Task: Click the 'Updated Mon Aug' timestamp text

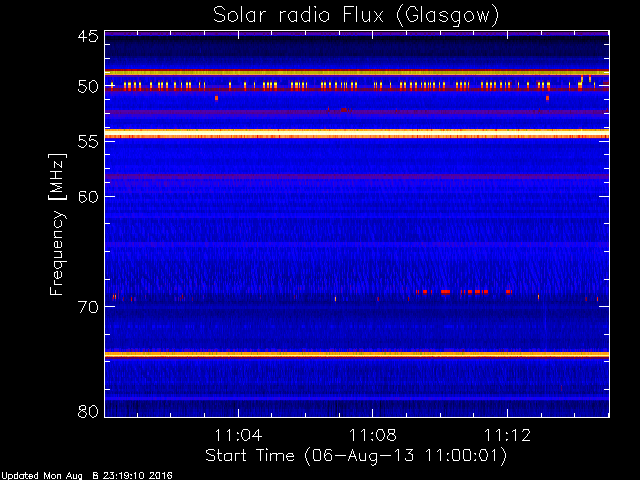Action: coord(87,476)
